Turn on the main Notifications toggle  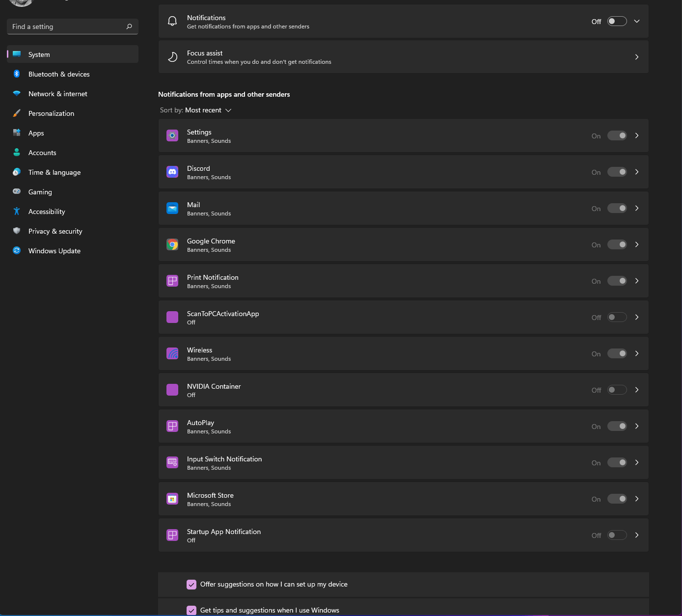click(x=617, y=21)
